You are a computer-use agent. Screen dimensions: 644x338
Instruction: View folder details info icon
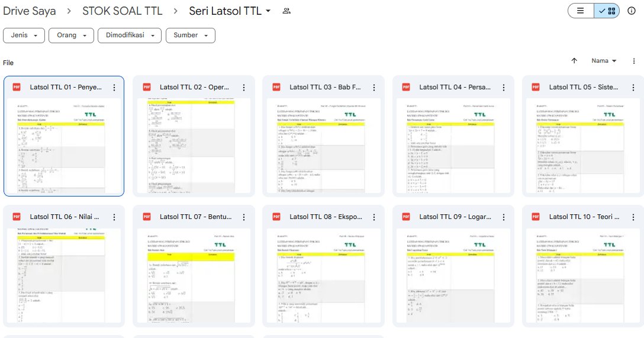coord(632,11)
